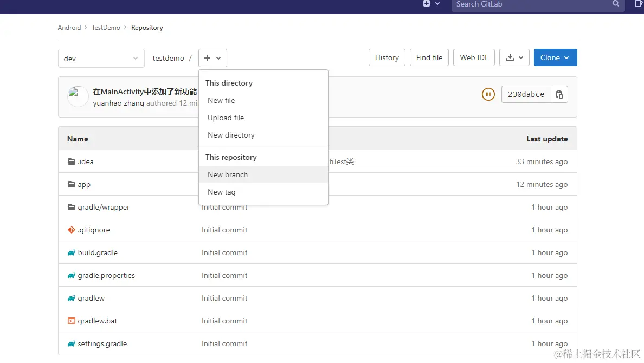
Task: Open the .idea directory name
Action: [x=86, y=161]
